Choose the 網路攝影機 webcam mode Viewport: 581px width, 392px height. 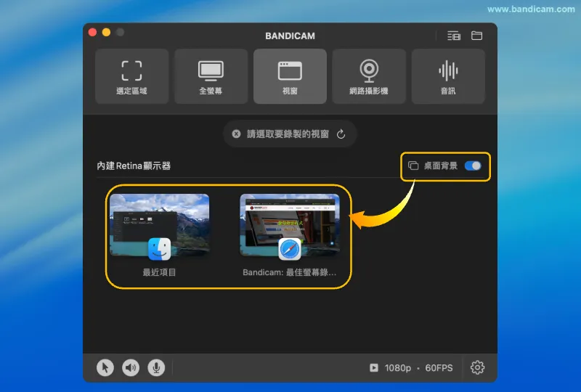point(369,76)
